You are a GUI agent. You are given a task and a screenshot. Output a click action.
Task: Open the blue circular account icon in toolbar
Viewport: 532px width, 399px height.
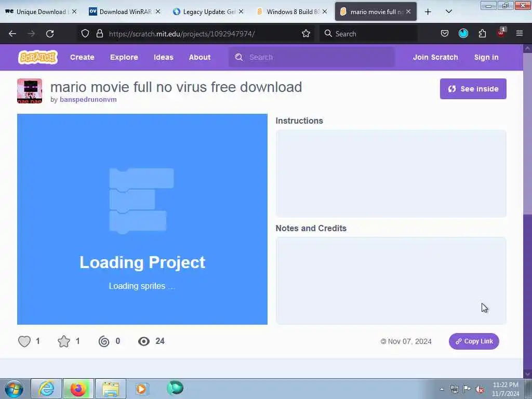coord(463,34)
